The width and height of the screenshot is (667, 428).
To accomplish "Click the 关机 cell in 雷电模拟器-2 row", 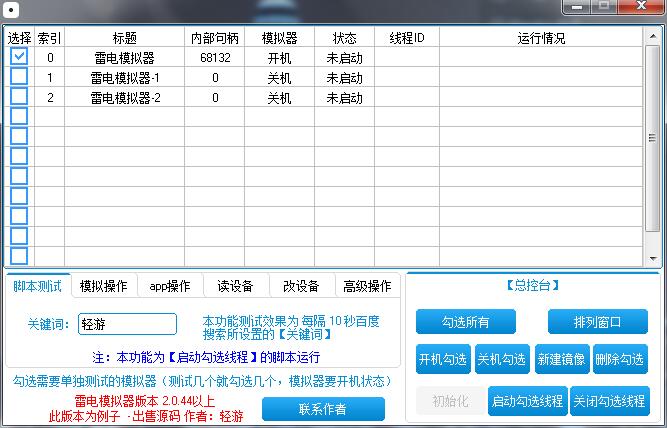I will tap(279, 97).
